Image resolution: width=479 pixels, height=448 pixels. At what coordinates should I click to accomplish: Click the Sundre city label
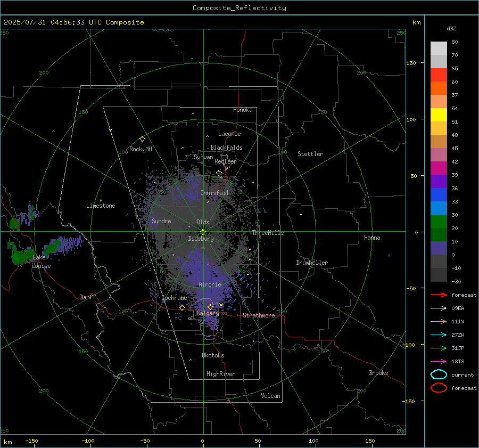pos(161,221)
